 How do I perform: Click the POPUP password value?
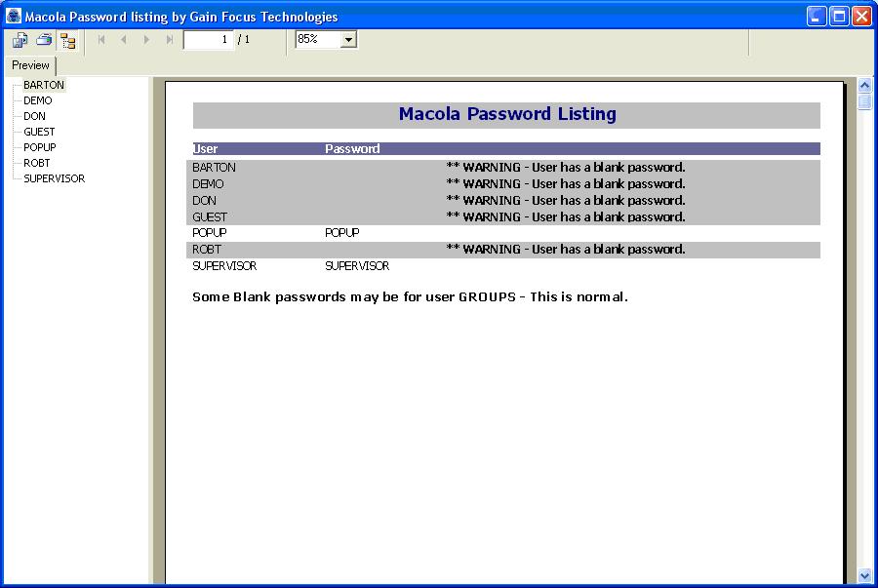pos(342,233)
